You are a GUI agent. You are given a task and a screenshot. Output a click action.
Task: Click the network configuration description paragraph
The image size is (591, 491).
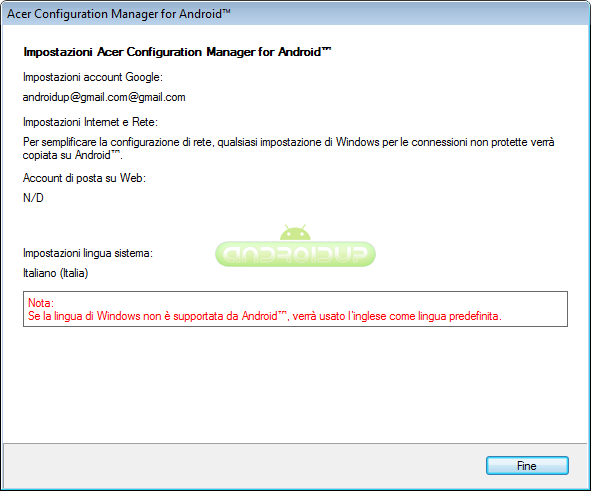pyautogui.click(x=288, y=148)
